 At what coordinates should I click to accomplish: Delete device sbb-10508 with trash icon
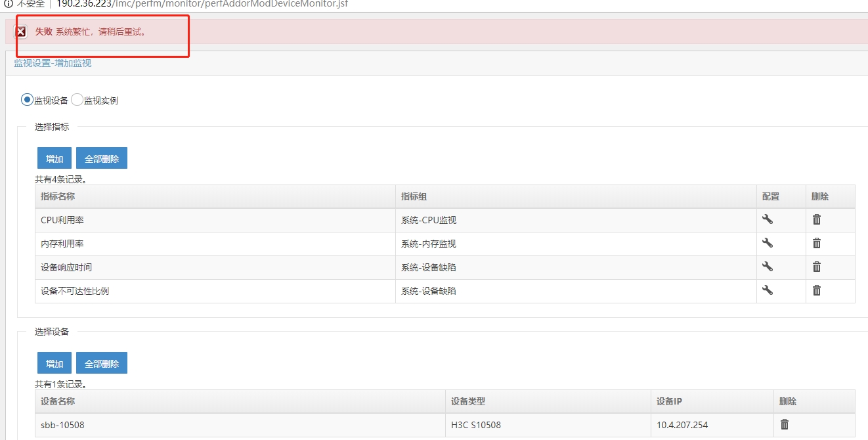[x=785, y=424]
